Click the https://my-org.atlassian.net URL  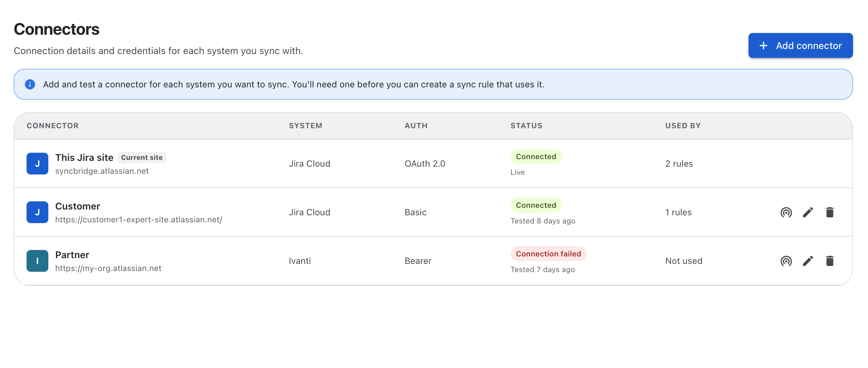(108, 268)
